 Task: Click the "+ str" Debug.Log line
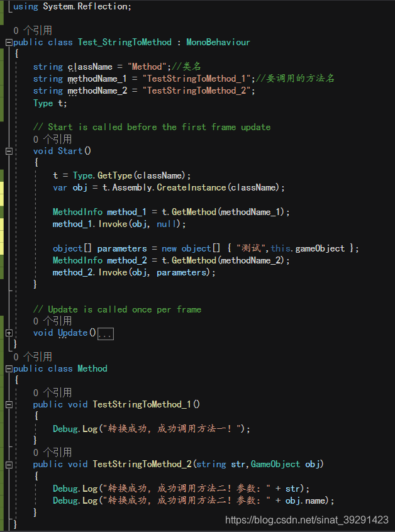point(181,489)
